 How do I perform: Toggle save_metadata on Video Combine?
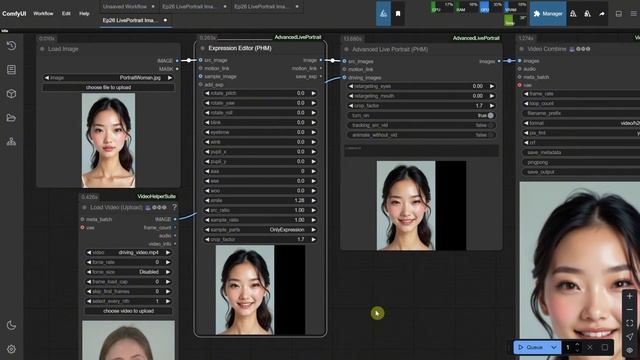[x=581, y=152]
